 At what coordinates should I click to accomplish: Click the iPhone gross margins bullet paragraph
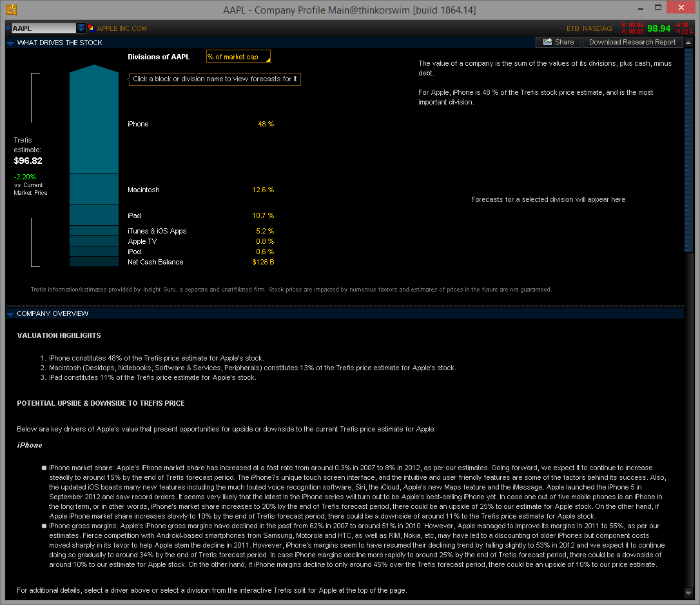pos(356,545)
